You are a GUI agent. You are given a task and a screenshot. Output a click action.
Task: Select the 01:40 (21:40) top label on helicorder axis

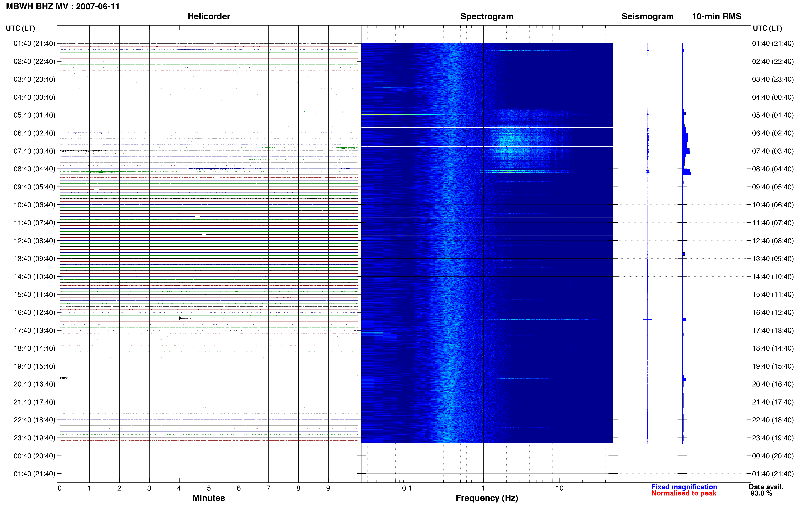(x=34, y=43)
